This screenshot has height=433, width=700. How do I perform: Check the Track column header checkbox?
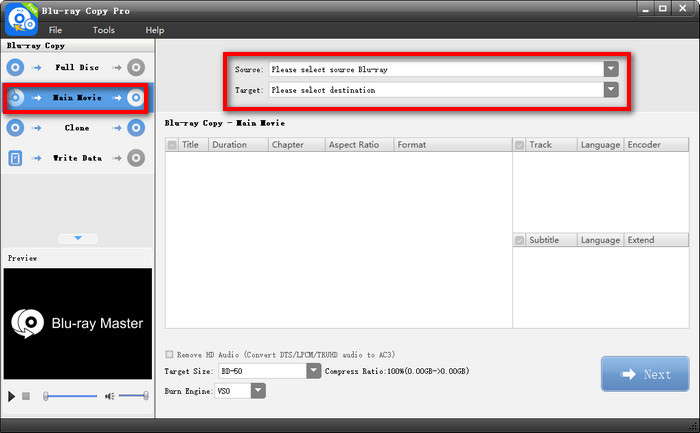pyautogui.click(x=520, y=145)
